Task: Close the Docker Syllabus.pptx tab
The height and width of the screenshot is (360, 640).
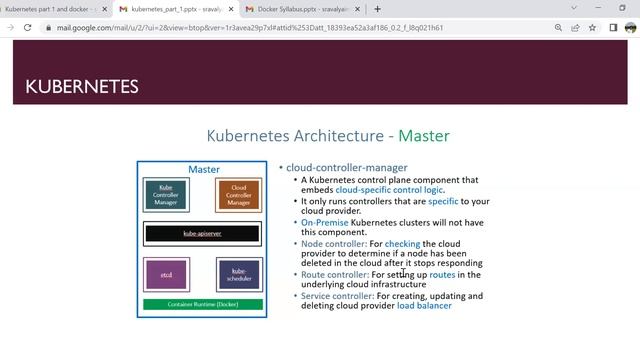Action: [x=358, y=9]
